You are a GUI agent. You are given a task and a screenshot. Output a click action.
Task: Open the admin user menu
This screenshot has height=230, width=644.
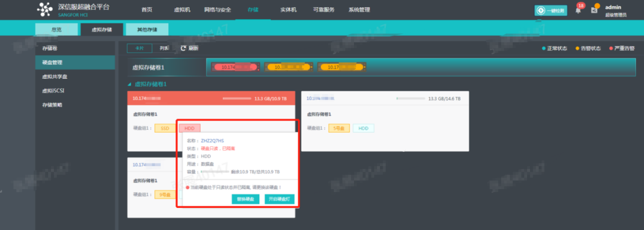613,7
